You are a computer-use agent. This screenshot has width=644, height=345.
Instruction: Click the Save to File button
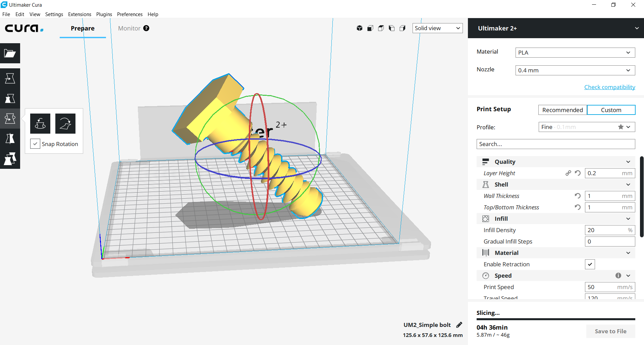[610, 331]
